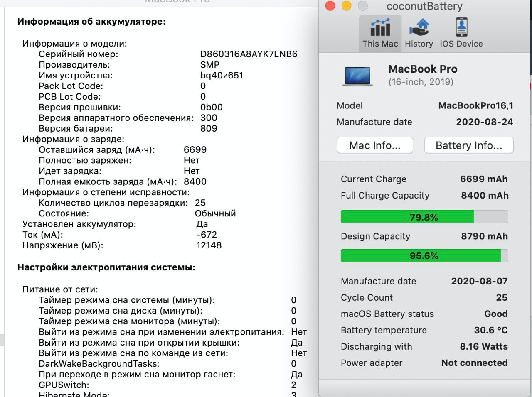Click the heading Настройки электропитания системы
The width and height of the screenshot is (532, 397).
click(106, 267)
